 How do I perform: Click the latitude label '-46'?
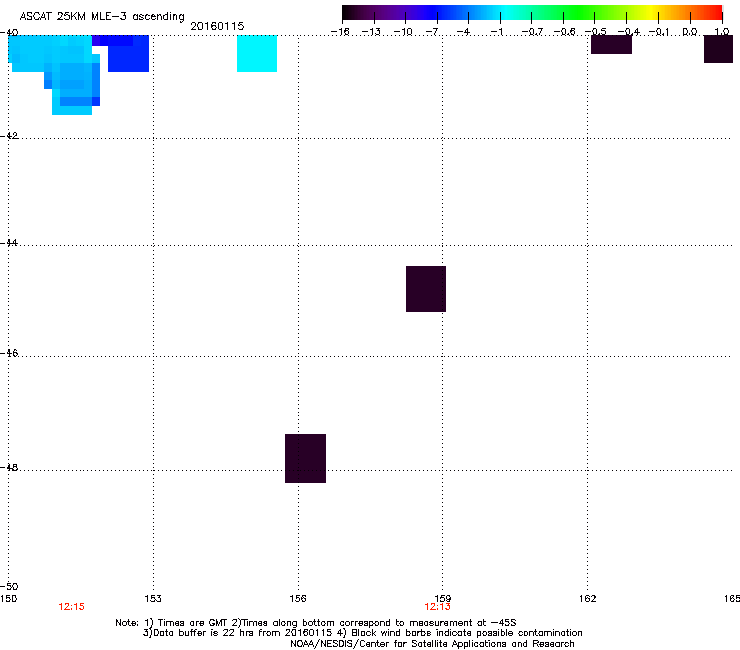pos(9,353)
